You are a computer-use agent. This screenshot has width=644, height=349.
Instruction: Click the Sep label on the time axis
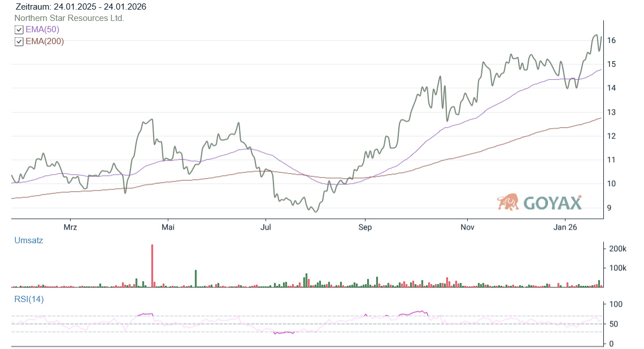365,227
